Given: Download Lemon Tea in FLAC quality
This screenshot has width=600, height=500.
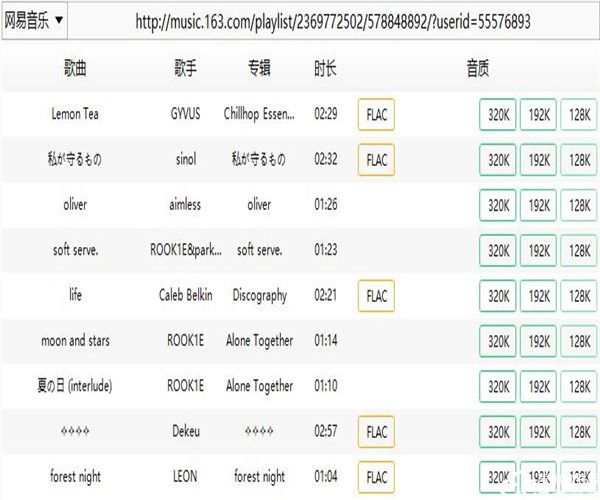Looking at the screenshot, I should pyautogui.click(x=376, y=114).
